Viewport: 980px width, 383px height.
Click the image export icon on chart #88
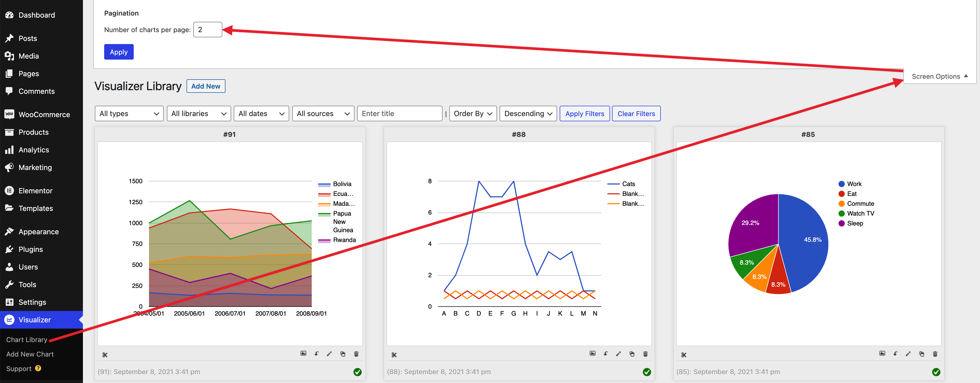coord(593,354)
